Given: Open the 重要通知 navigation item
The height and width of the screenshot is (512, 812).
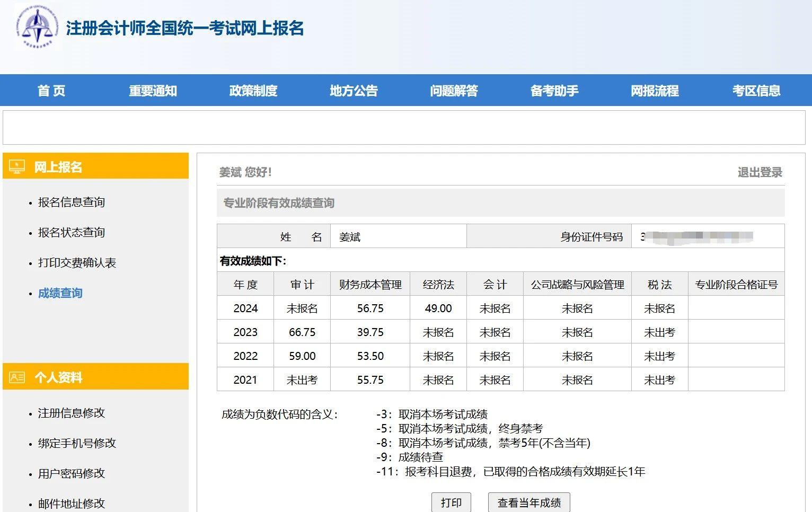Looking at the screenshot, I should pos(153,91).
